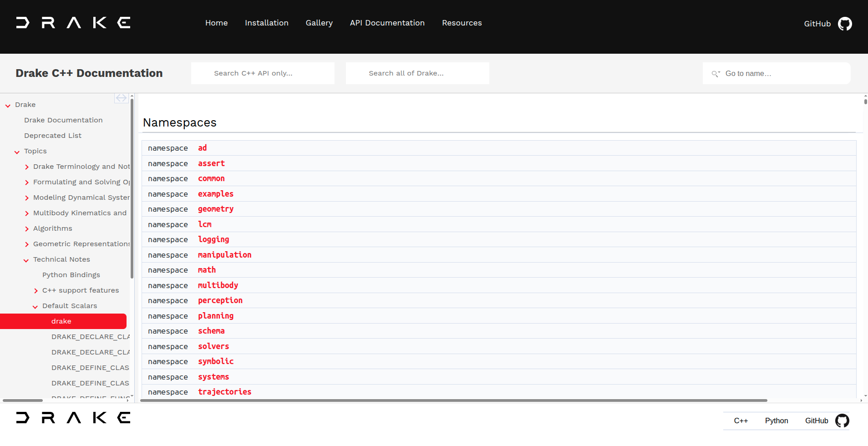Focus the Go to name search field

pyautogui.click(x=777, y=73)
